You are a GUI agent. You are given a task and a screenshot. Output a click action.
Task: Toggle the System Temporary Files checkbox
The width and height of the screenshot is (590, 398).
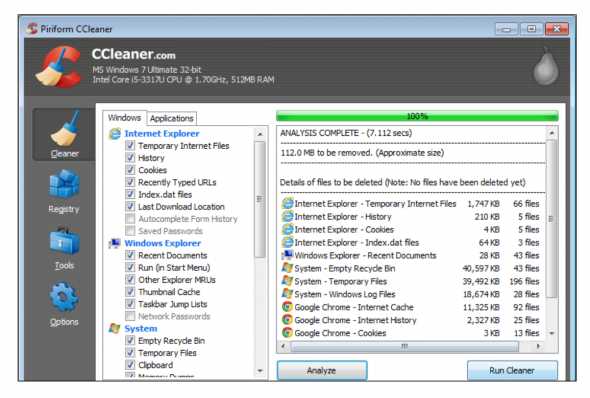click(x=130, y=353)
